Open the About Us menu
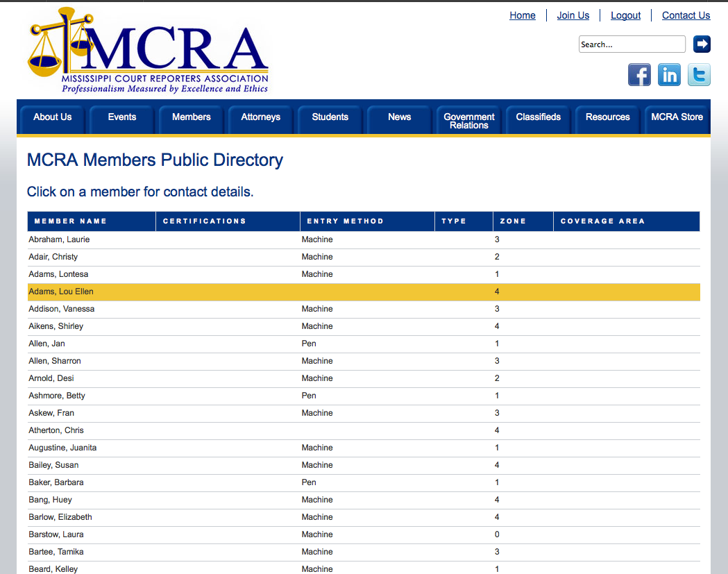This screenshot has width=728, height=574. click(53, 117)
